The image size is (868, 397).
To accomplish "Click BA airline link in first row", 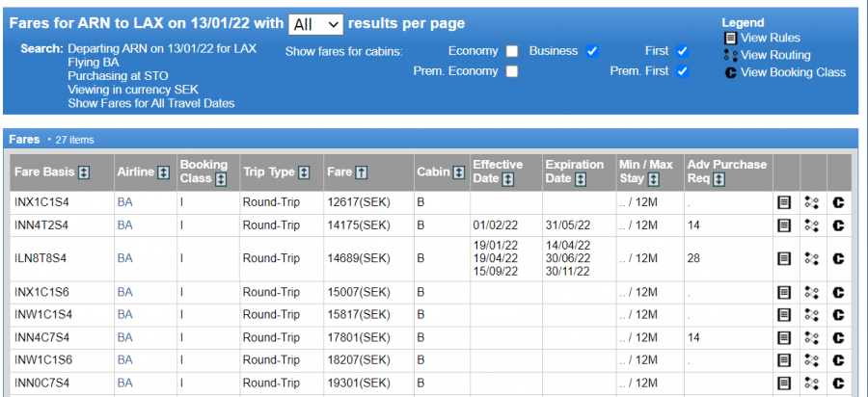I will [124, 203].
